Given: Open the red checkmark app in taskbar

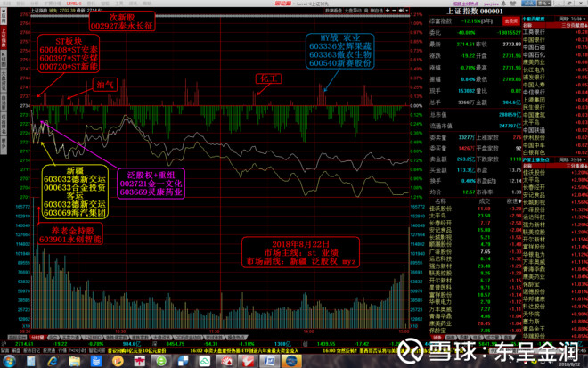Looking at the screenshot, I should pyautogui.click(x=248, y=362).
